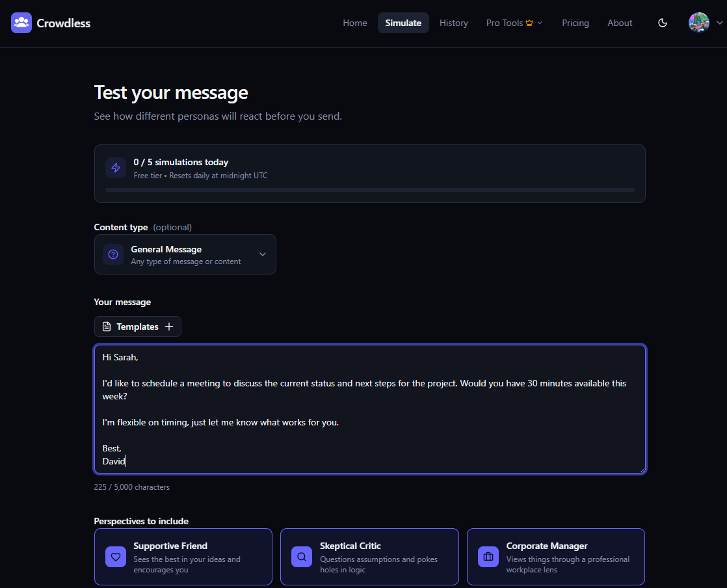Toggle the Corporate Manager perspective card
Image resolution: width=727 pixels, height=588 pixels.
(556, 557)
